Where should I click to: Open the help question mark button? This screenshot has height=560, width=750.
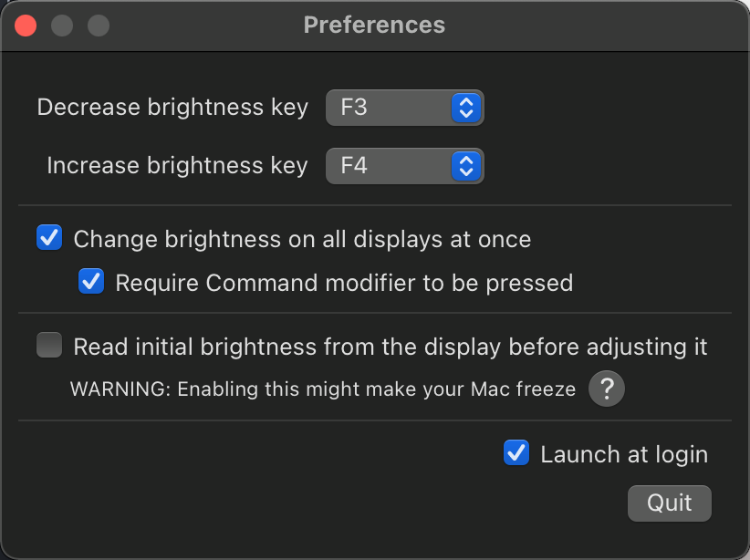coord(607,389)
